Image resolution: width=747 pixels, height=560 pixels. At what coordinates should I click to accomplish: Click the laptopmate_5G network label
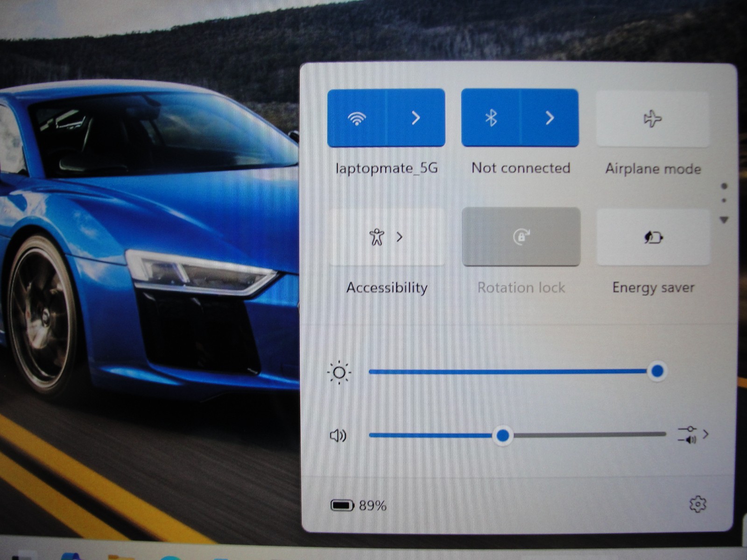387,168
